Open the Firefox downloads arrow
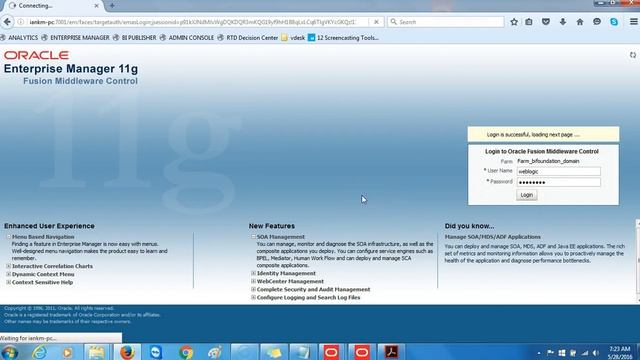640x360 pixels. [x=563, y=22]
